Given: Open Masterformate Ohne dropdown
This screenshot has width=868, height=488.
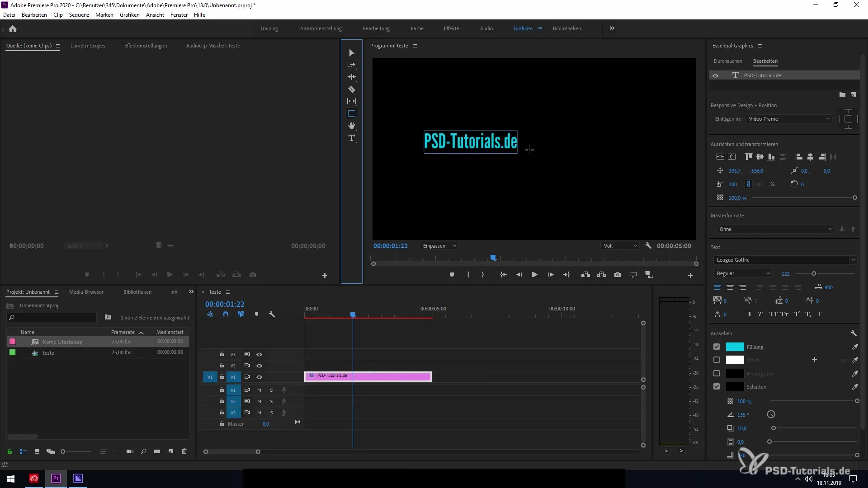Looking at the screenshot, I should [775, 229].
